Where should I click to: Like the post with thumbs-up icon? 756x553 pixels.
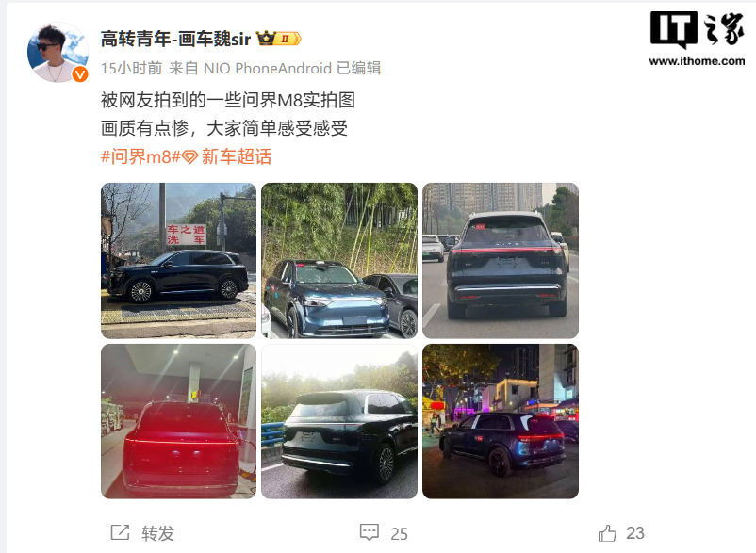click(x=606, y=533)
